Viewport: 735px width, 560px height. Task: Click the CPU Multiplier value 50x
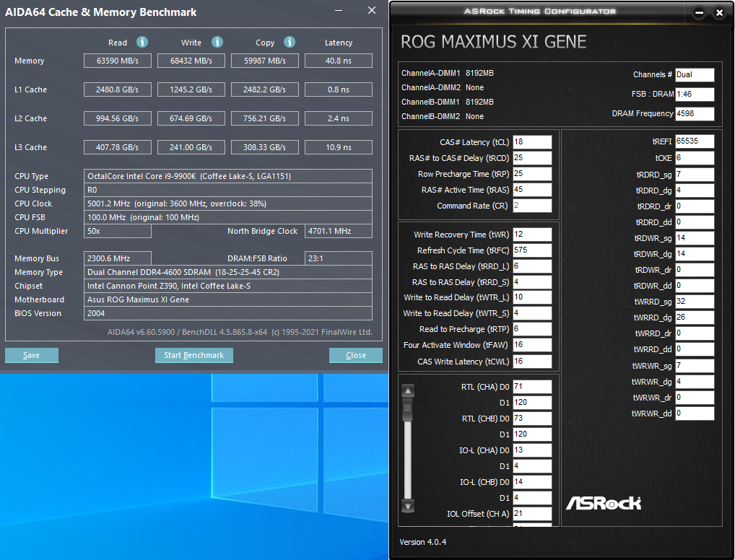point(118,231)
